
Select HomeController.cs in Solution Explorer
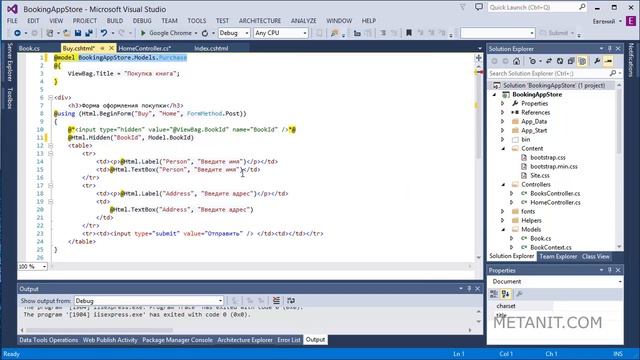pyautogui.click(x=555, y=202)
